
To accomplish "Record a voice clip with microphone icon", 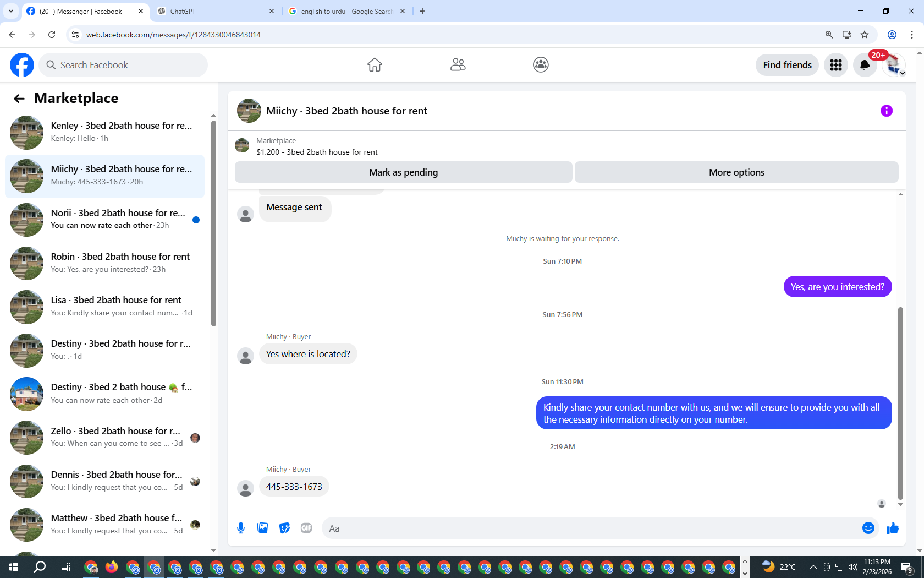I will tap(241, 528).
